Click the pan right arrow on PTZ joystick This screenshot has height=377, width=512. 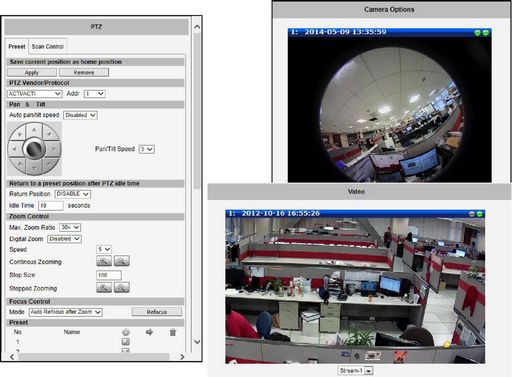pos(54,149)
